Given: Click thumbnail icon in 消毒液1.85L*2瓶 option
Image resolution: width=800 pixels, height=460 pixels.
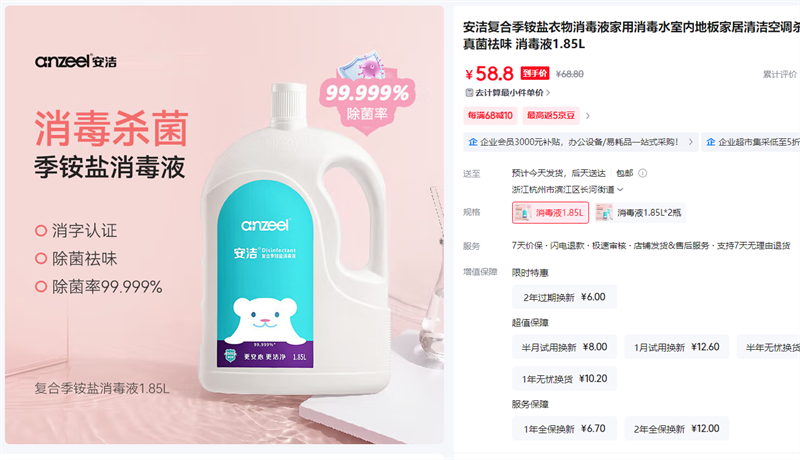Looking at the screenshot, I should (x=605, y=213).
